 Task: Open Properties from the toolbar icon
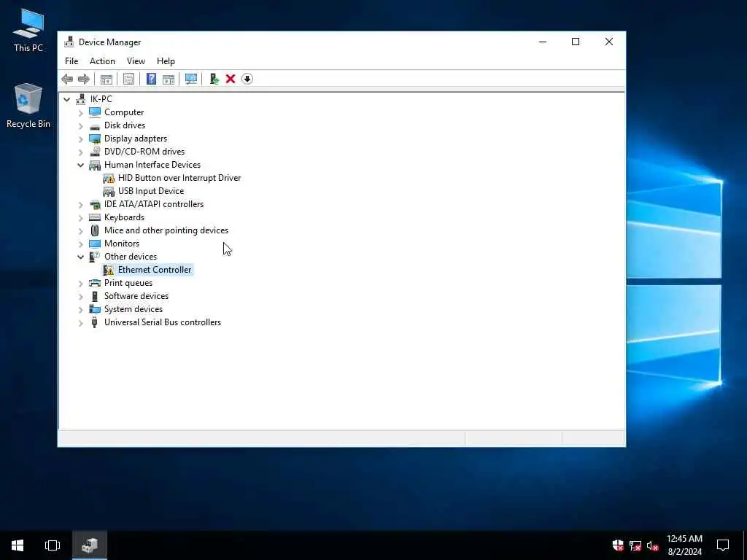(128, 79)
